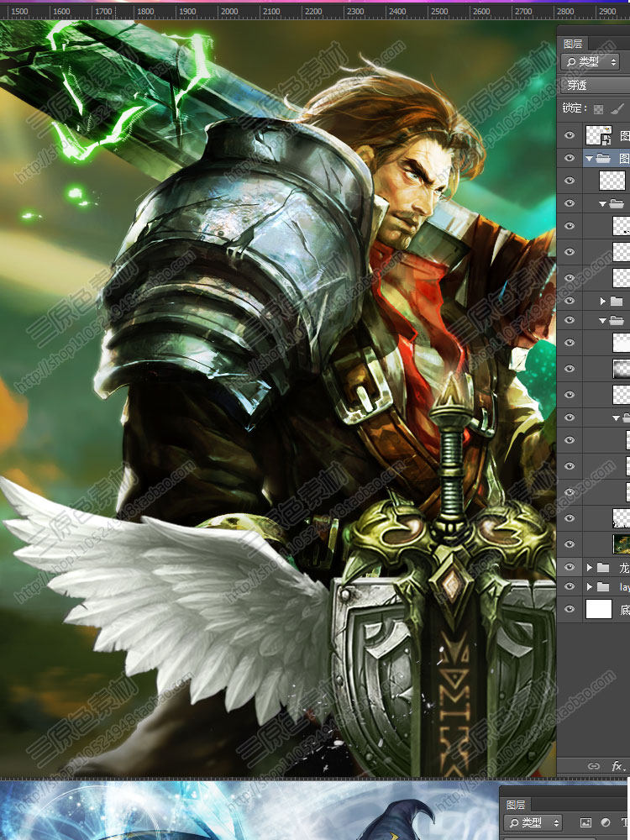Select adjustment layer filter icon in lower panel
630x840 pixels.
click(x=606, y=822)
